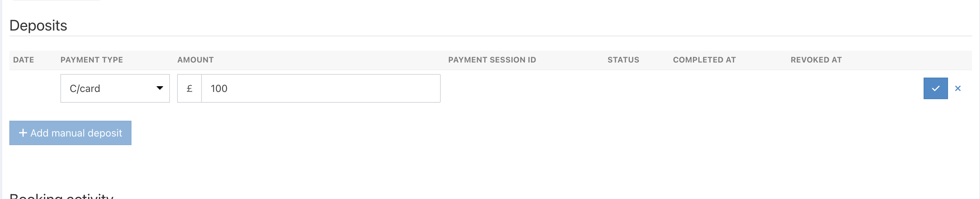Viewport: 980px width, 199px height.
Task: Click the Payment Type column header
Action: (92, 60)
